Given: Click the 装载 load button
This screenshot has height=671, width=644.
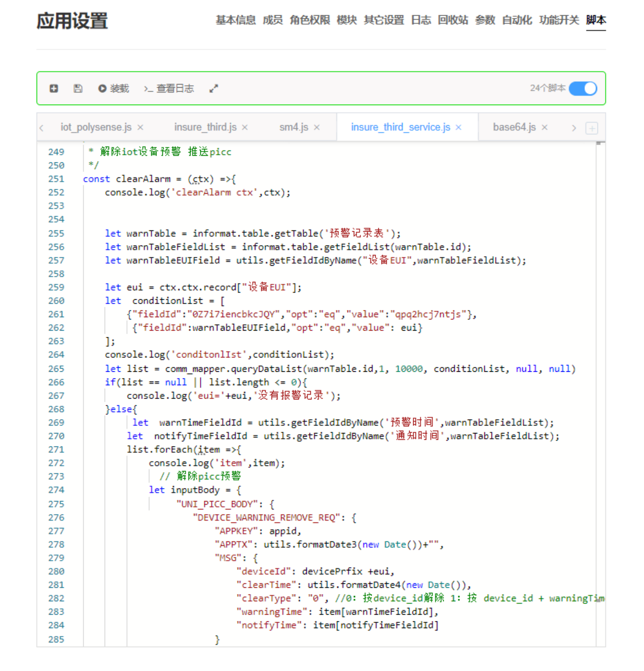Looking at the screenshot, I should pyautogui.click(x=114, y=89).
